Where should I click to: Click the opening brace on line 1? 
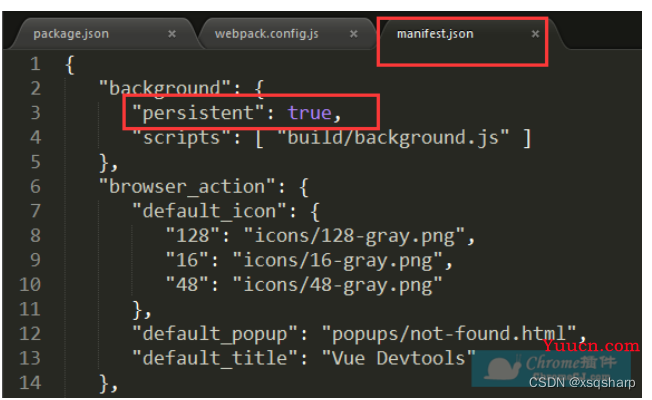tap(70, 64)
